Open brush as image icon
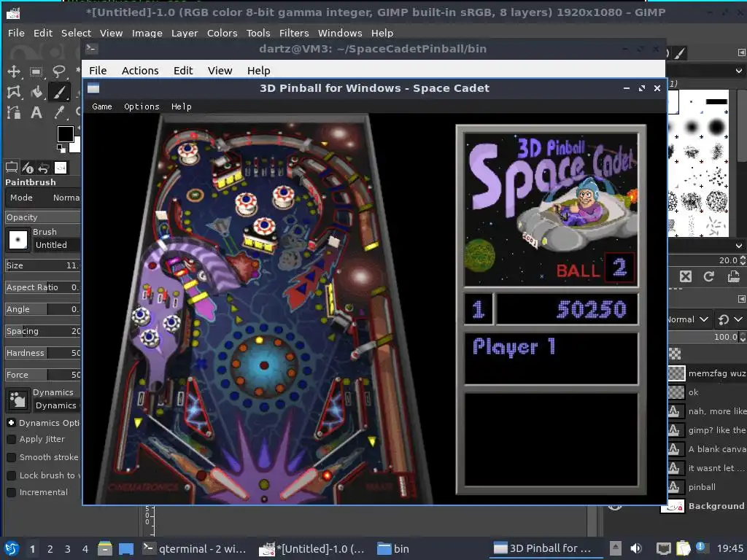Viewport: 747px width, 560px height. click(x=734, y=276)
